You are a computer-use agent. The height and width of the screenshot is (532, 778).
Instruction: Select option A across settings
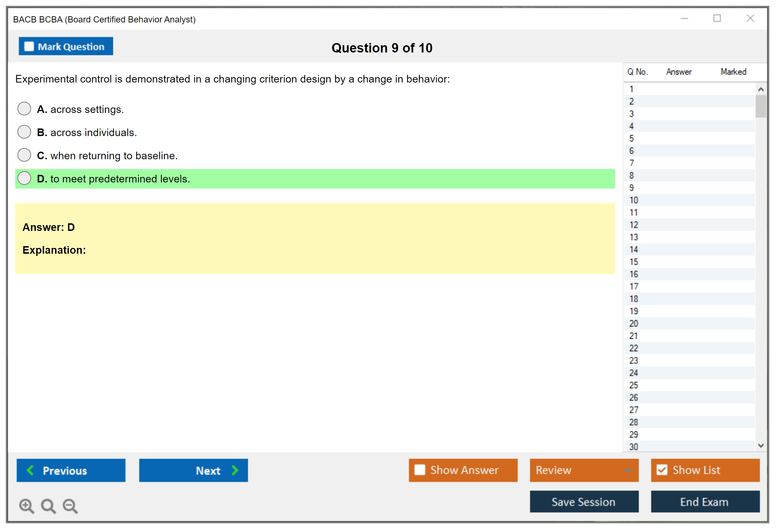pos(24,109)
